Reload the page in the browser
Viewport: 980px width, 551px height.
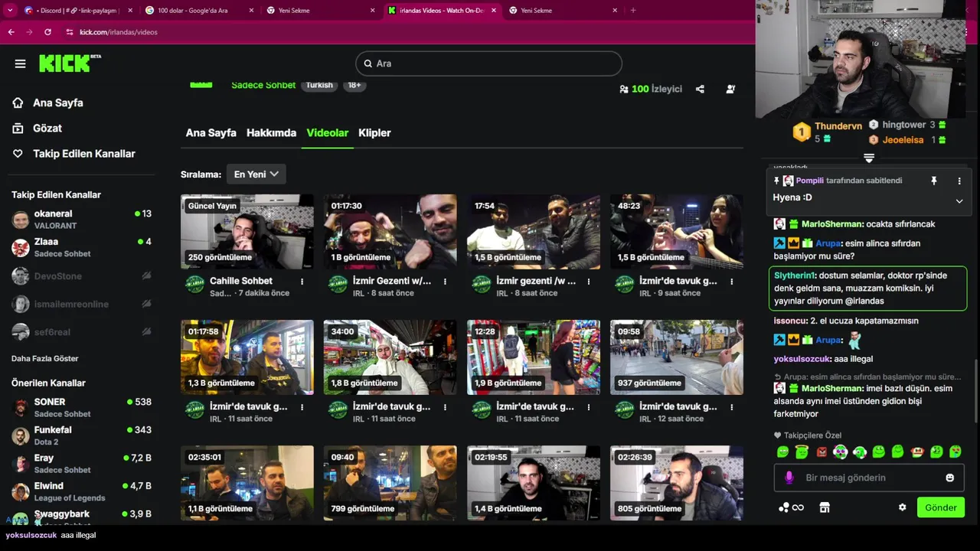pyautogui.click(x=47, y=32)
